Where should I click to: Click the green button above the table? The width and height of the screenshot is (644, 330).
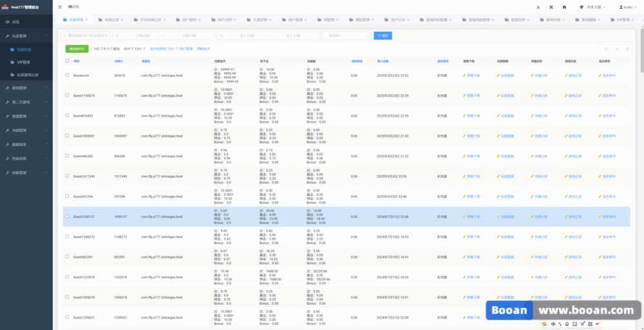click(77, 48)
